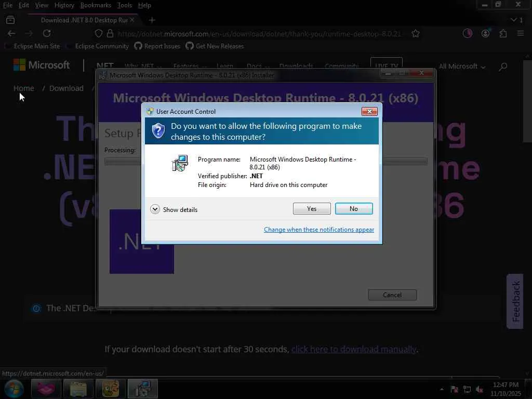Click the circular purple toolbar icon beside the account icon
The height and width of the screenshot is (399, 532).
click(x=468, y=33)
